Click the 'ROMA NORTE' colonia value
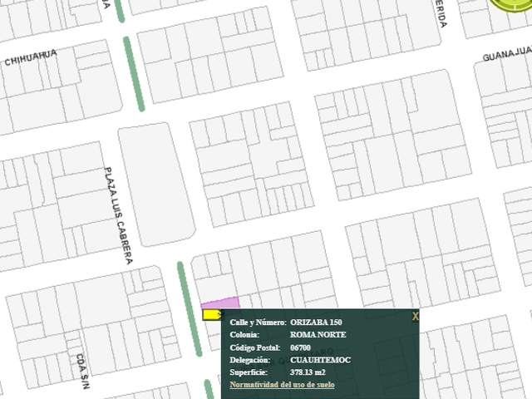Screen dimensions: 532x399 pyautogui.click(x=318, y=334)
